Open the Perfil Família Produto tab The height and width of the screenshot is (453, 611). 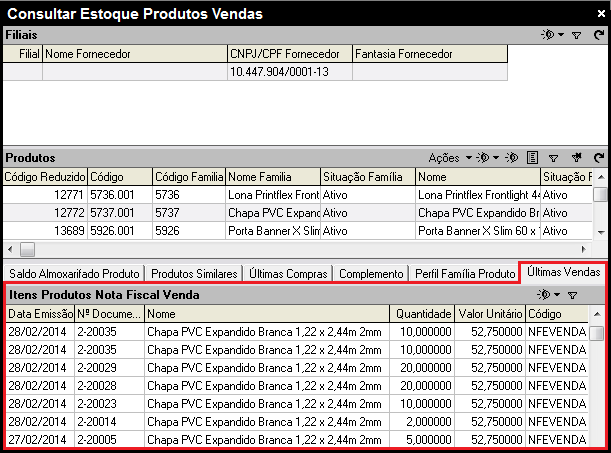[465, 274]
